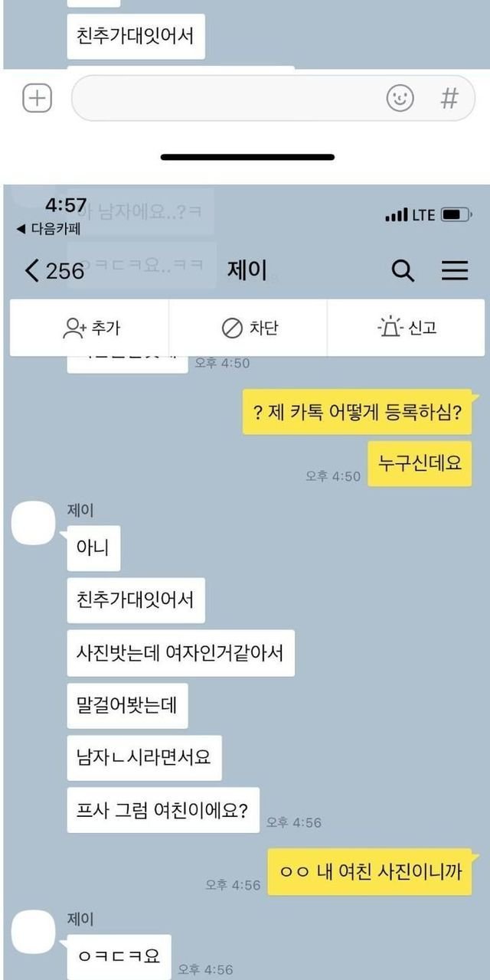The height and width of the screenshot is (980, 490).
Task: Open chat search magnifier icon
Action: tap(403, 270)
